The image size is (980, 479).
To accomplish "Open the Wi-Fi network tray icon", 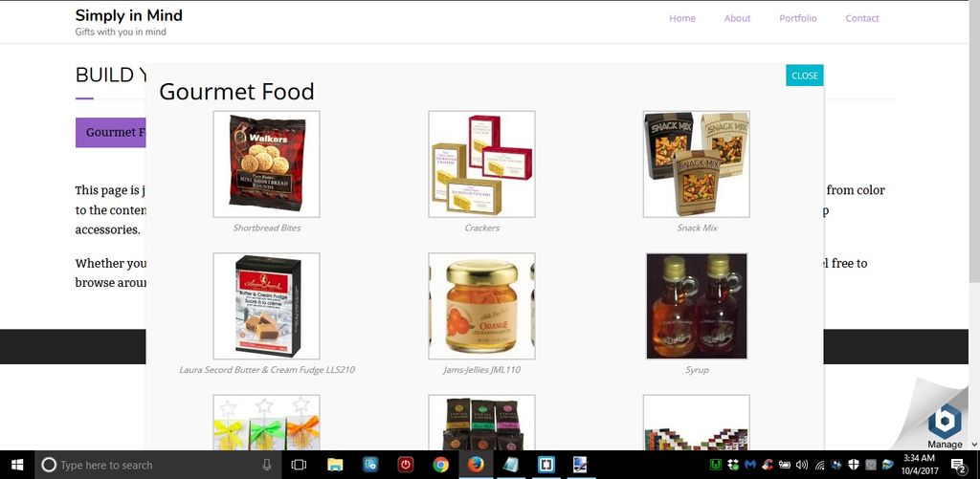I will [820, 466].
